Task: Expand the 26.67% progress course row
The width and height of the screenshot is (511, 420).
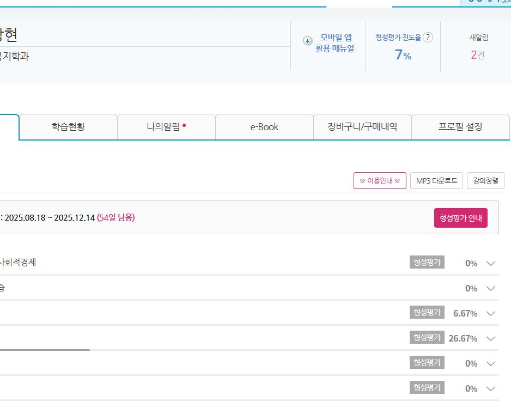Action: [490, 339]
